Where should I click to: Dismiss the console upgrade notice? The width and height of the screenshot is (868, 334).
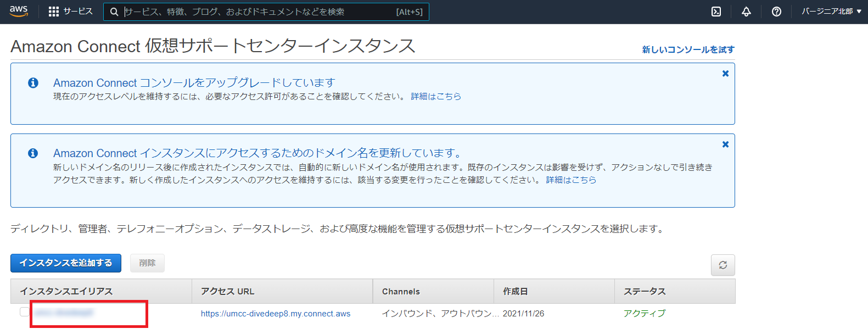725,74
